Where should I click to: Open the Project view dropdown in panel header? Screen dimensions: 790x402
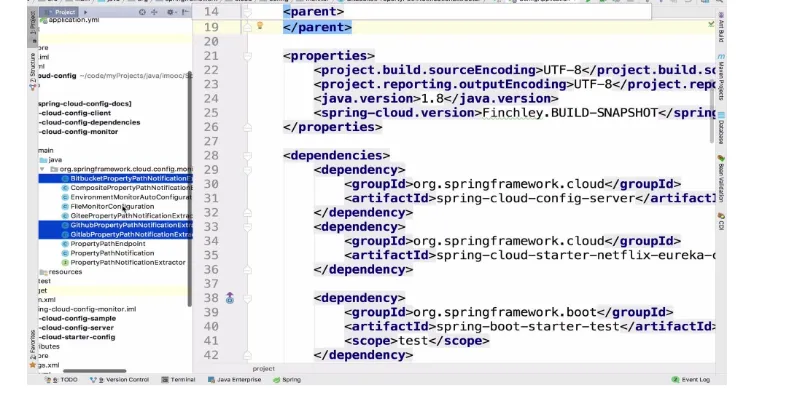[59, 12]
